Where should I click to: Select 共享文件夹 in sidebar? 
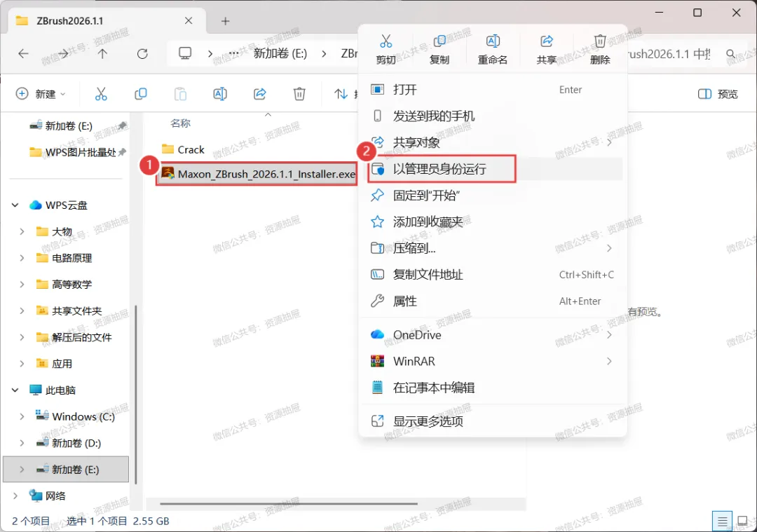(x=76, y=311)
